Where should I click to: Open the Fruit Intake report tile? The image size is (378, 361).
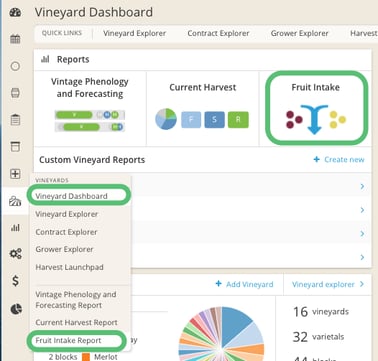point(316,108)
